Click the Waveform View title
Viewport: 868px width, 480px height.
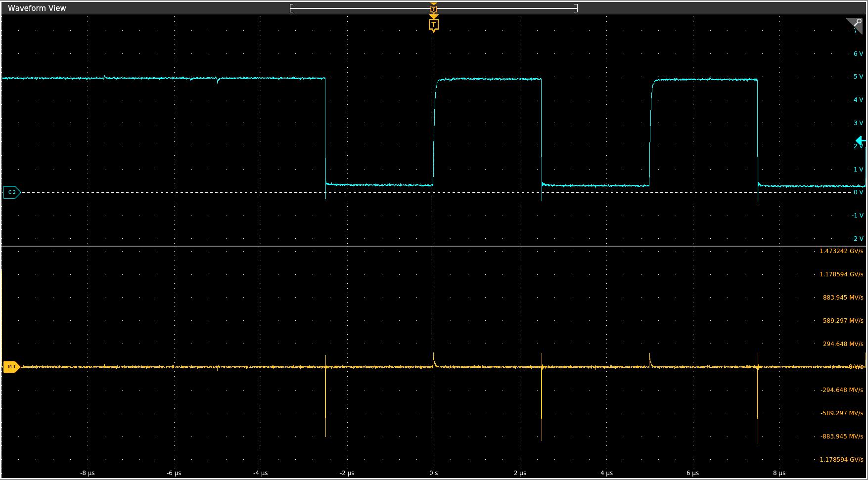37,8
